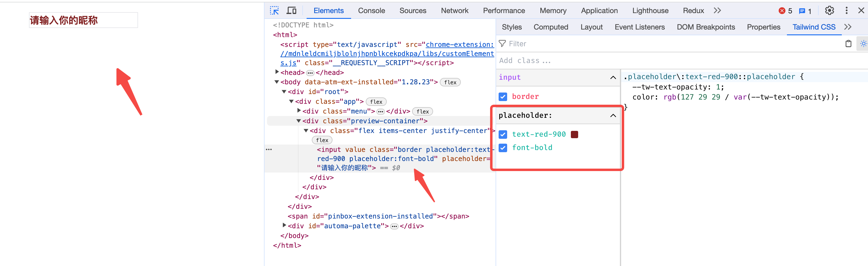This screenshot has width=868, height=266.
Task: Expand ellipsis inside automa-palette div
Action: pyautogui.click(x=394, y=226)
